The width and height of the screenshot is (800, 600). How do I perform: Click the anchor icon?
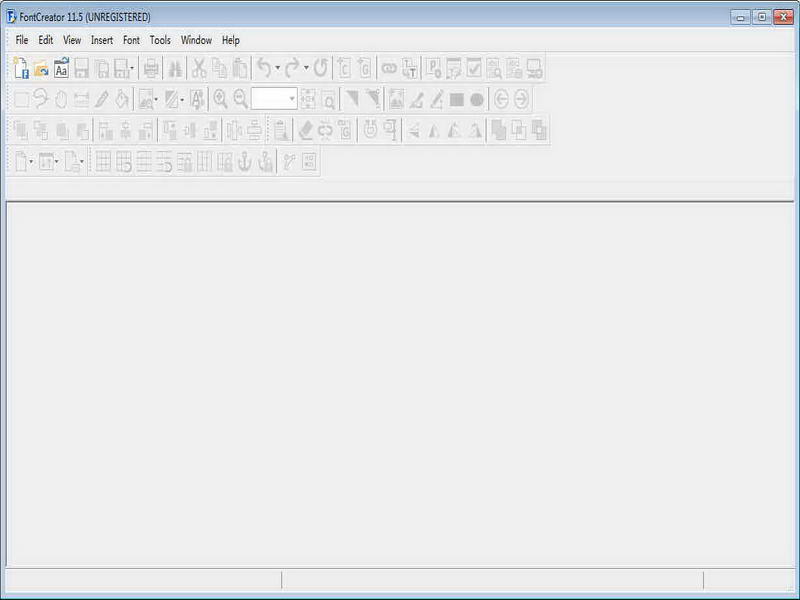(245, 162)
